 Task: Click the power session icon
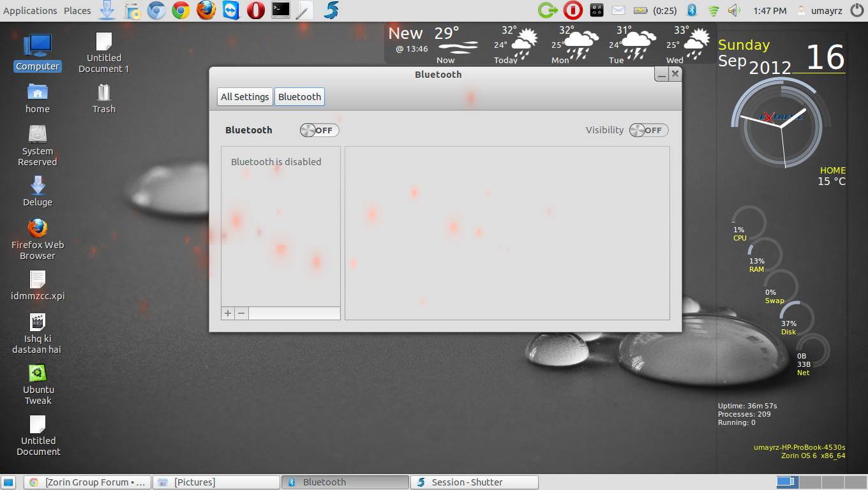[x=857, y=10]
